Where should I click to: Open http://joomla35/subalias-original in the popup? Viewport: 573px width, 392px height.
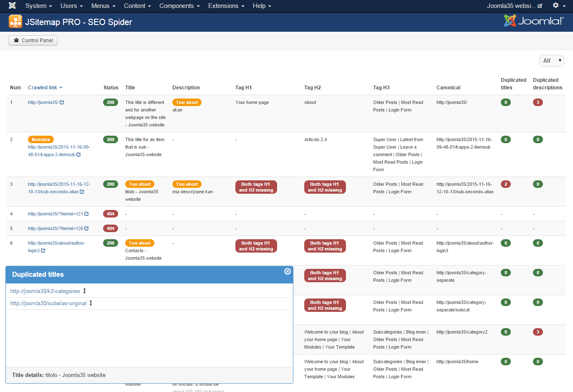(48, 303)
